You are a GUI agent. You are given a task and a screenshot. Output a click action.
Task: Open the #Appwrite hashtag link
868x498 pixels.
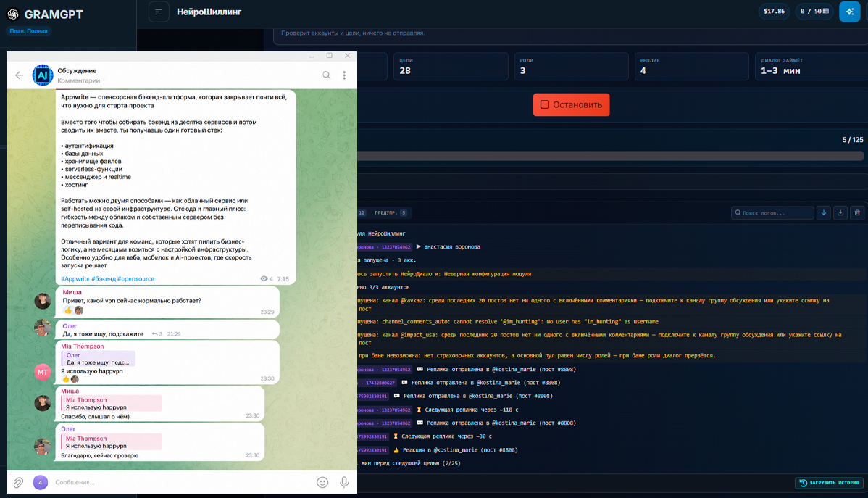tap(75, 279)
